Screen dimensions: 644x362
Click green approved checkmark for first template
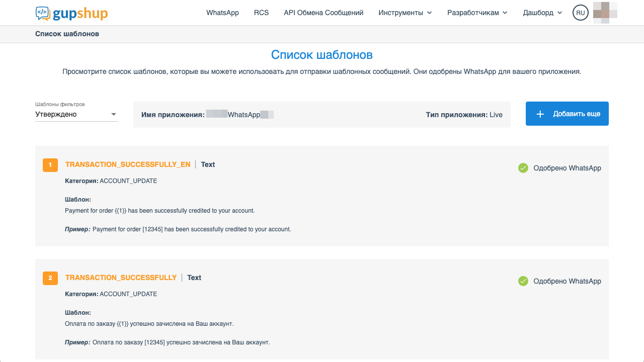click(x=523, y=168)
